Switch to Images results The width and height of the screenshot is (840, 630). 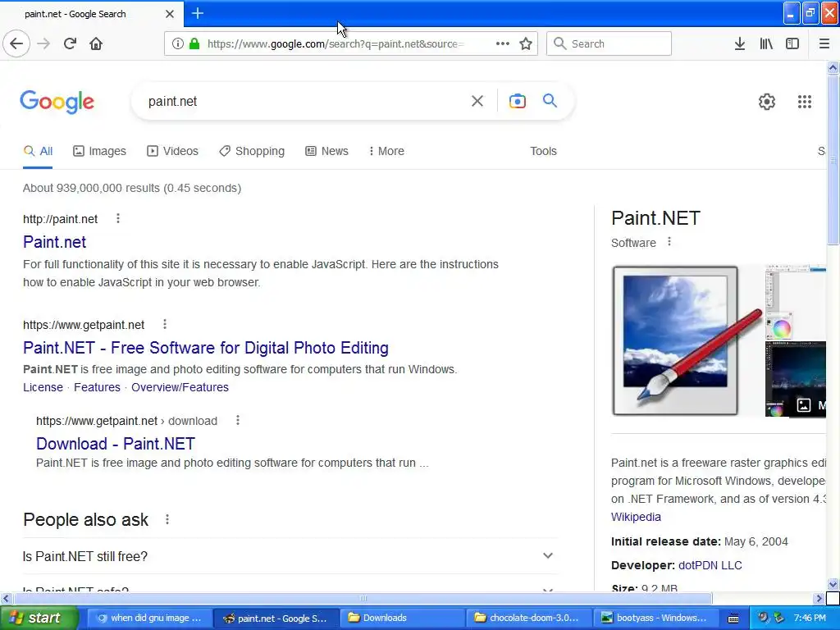click(x=99, y=151)
